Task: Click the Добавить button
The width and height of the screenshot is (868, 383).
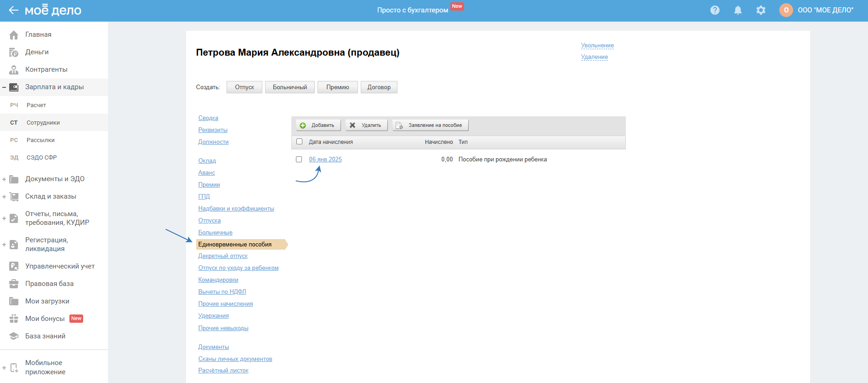Action: (x=318, y=125)
